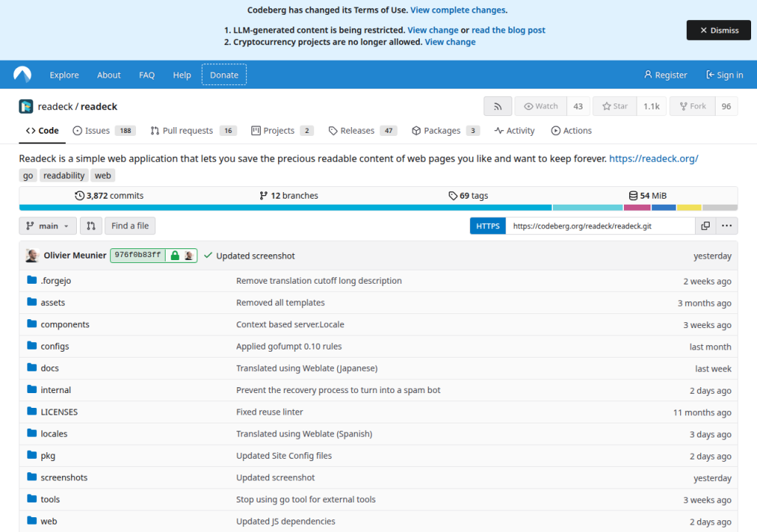This screenshot has height=532, width=757.
Task: Click the 96 forks count
Action: point(726,106)
